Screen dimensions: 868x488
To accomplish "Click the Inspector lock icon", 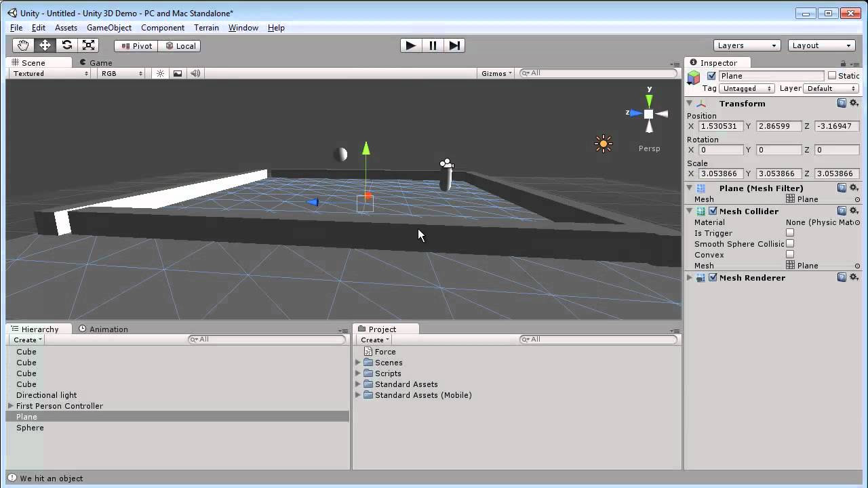I will tap(844, 63).
